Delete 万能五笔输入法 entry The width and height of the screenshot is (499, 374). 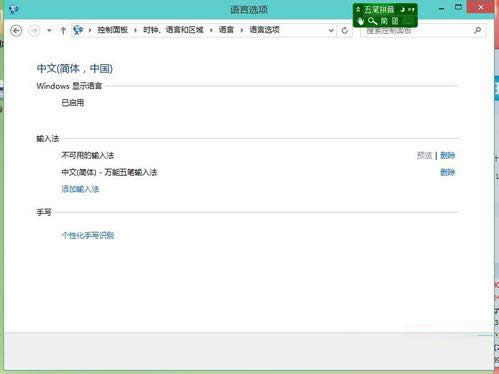click(x=447, y=172)
